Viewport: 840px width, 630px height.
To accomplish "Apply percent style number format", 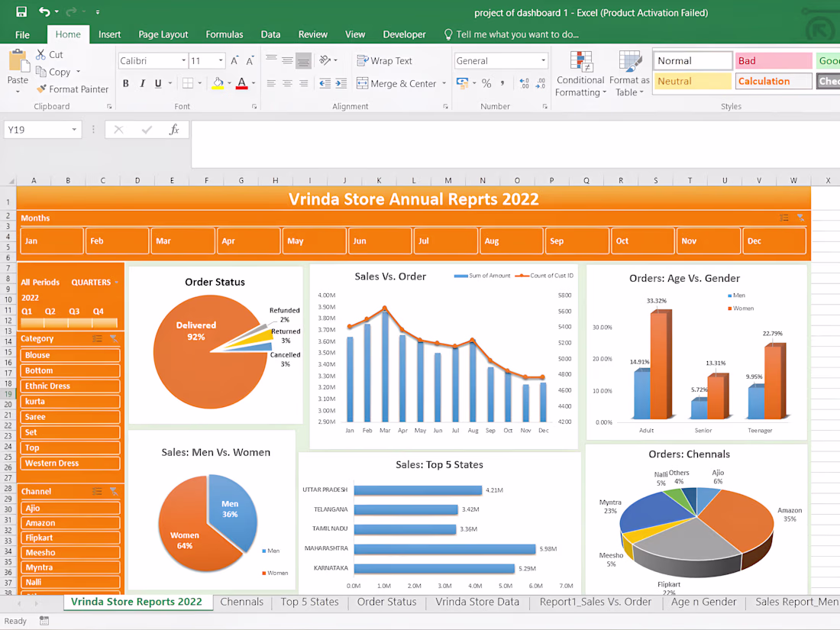I will click(486, 83).
